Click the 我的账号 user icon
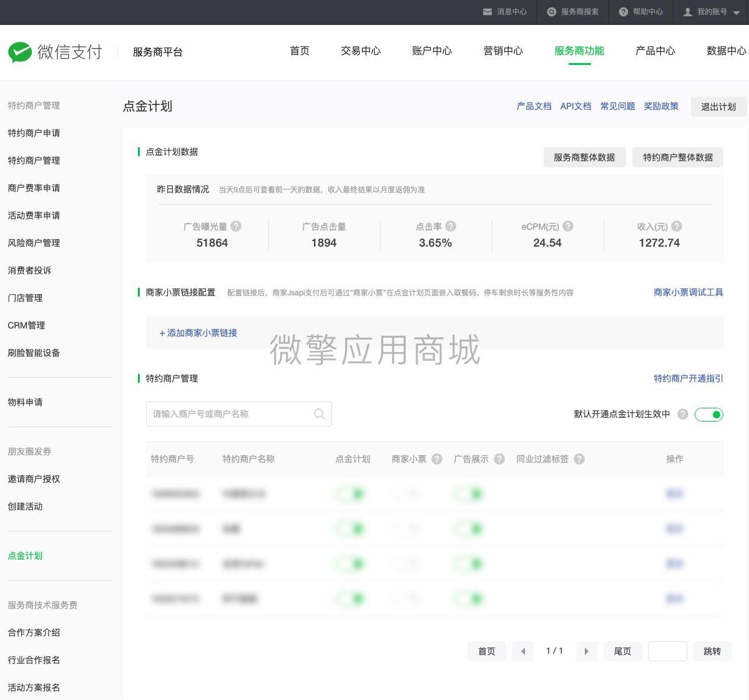The height and width of the screenshot is (700, 749). tap(687, 12)
